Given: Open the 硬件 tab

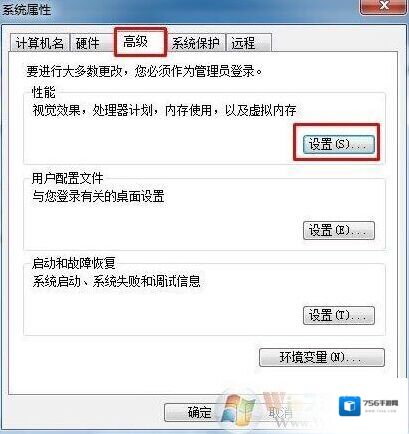Looking at the screenshot, I should [87, 43].
